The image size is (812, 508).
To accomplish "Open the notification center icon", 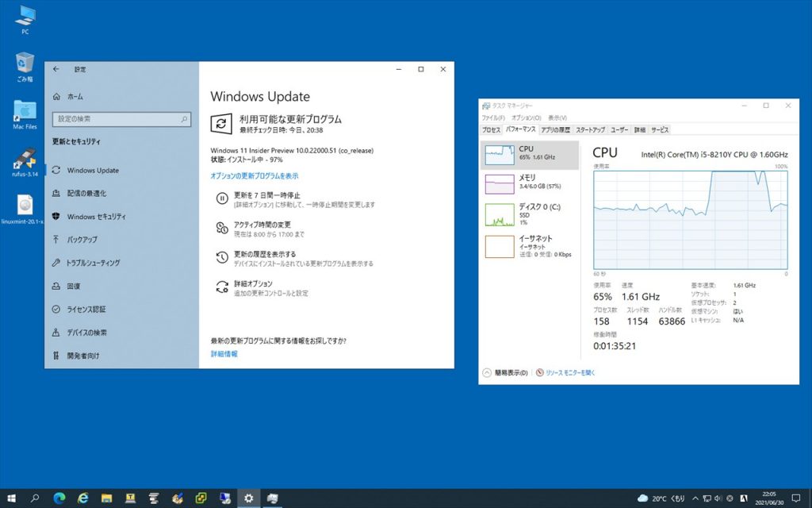I will click(796, 498).
